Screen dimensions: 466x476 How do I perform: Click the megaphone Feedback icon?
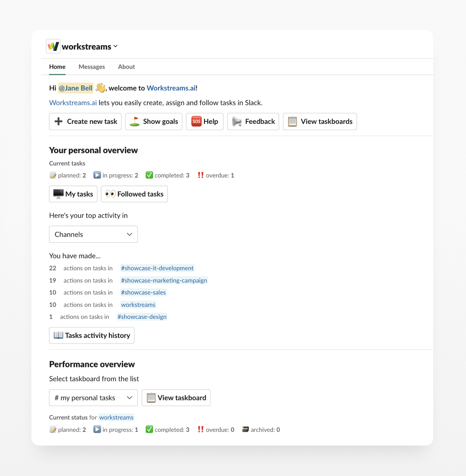(237, 121)
